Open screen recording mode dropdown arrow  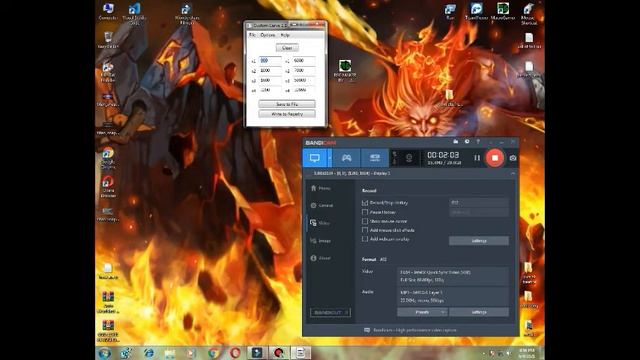(329, 158)
